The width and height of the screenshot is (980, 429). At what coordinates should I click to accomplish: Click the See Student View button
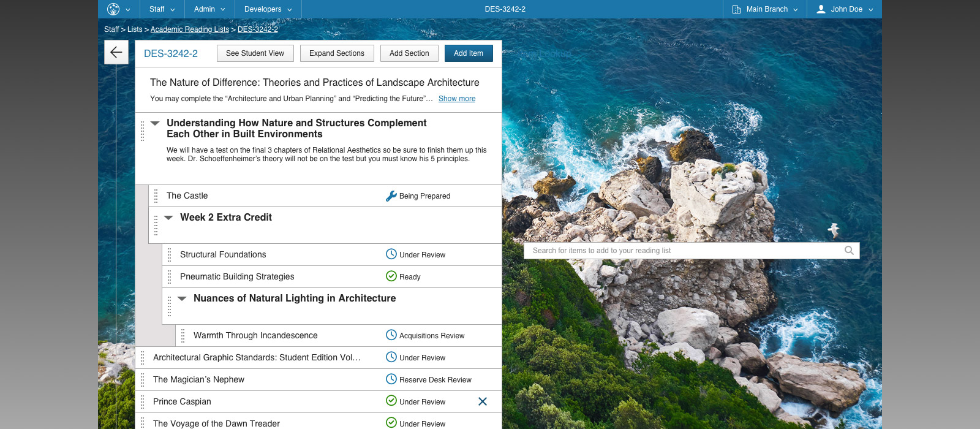[255, 53]
